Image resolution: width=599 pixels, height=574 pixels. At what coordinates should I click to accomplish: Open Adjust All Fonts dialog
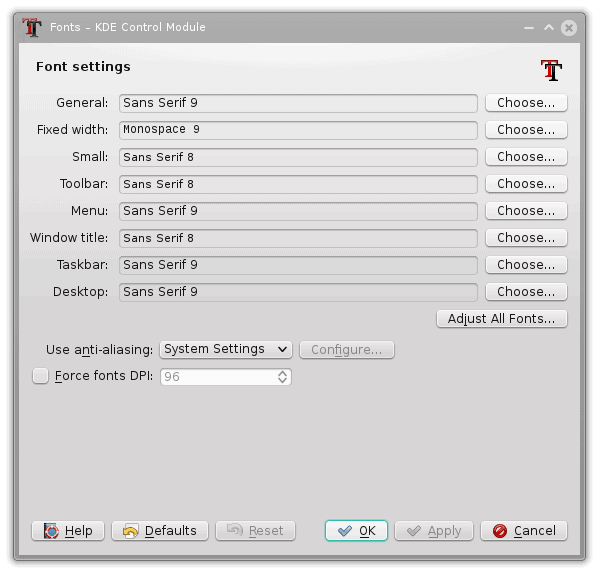[502, 319]
